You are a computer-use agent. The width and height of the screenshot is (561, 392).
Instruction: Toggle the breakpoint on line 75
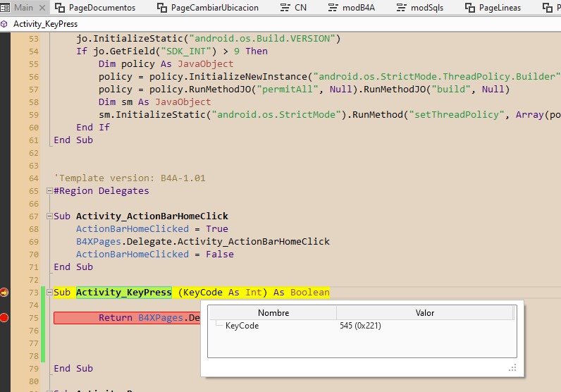pyautogui.click(x=4, y=318)
